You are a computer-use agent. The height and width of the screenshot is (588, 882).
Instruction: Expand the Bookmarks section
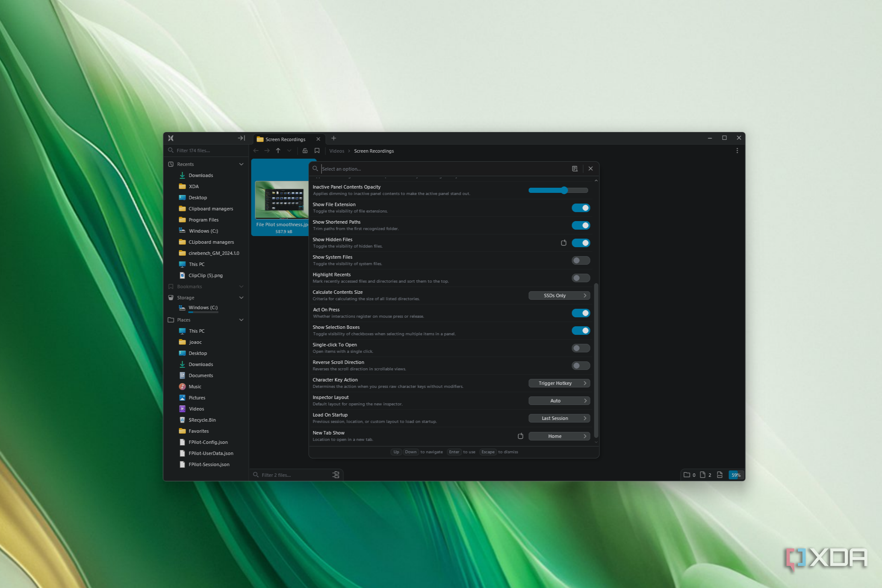click(241, 287)
